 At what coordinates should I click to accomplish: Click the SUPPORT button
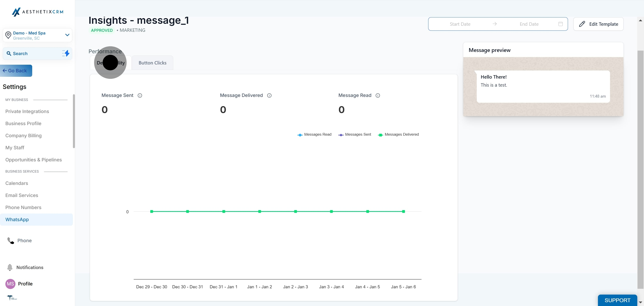click(x=617, y=300)
